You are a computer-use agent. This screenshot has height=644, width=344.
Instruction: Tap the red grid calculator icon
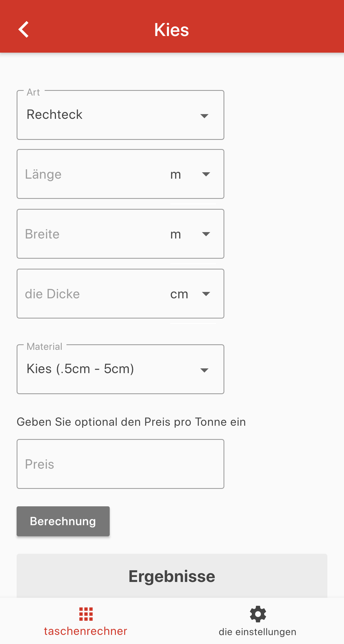[86, 614]
